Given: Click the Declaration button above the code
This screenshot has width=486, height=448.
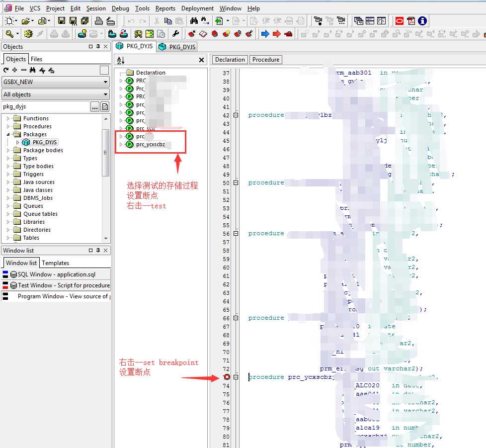Looking at the screenshot, I should 230,60.
